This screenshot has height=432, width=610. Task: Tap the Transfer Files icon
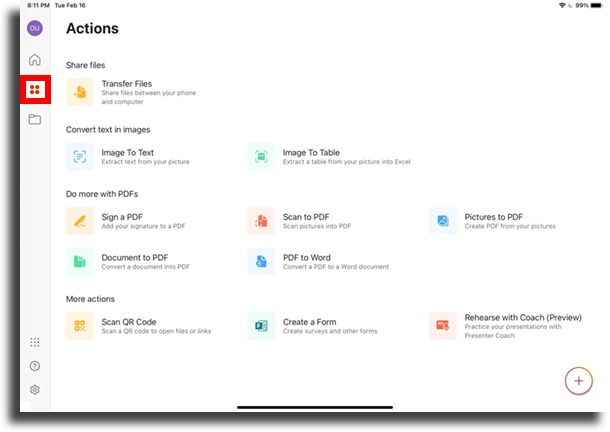(80, 92)
